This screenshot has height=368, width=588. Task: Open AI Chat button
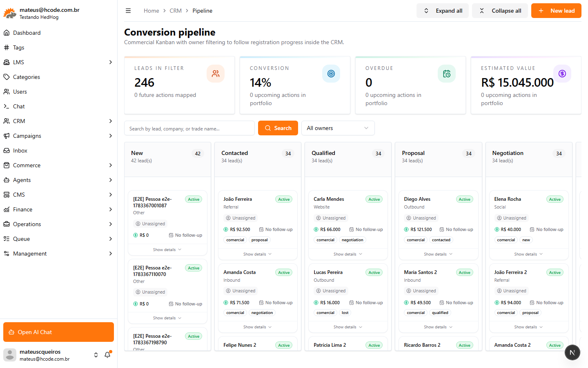(58, 332)
